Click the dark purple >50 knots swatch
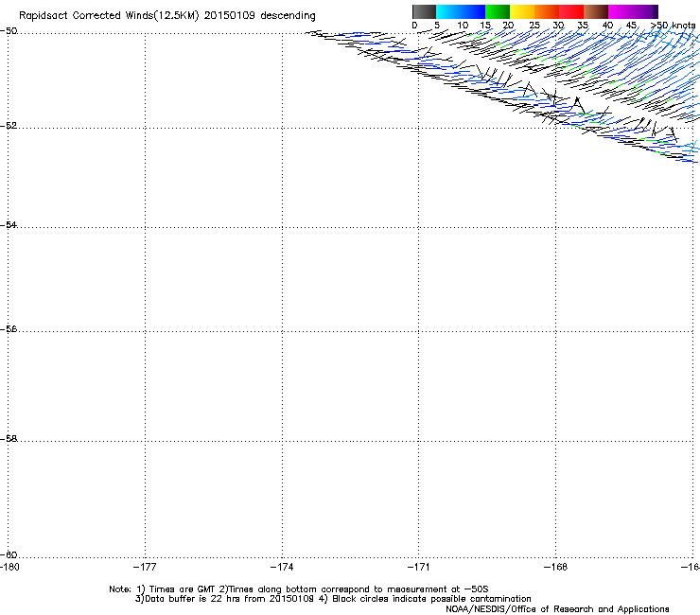Screen dimensions: 700x615 (x=656, y=11)
